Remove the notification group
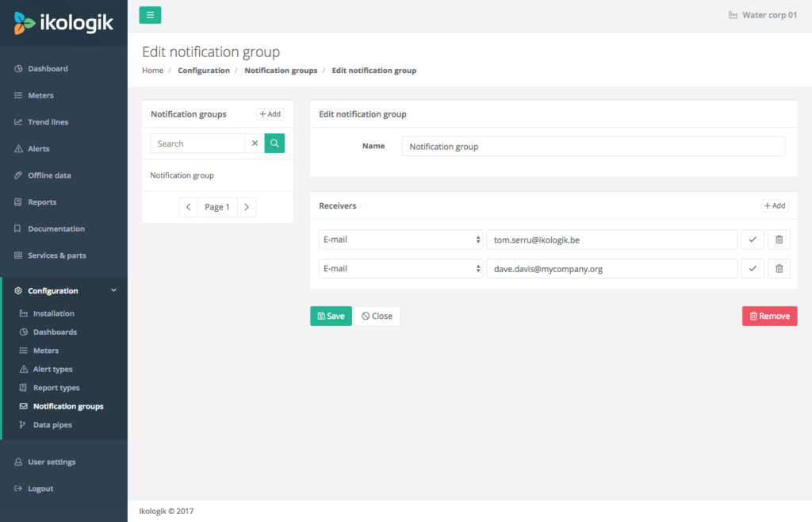 click(x=769, y=316)
